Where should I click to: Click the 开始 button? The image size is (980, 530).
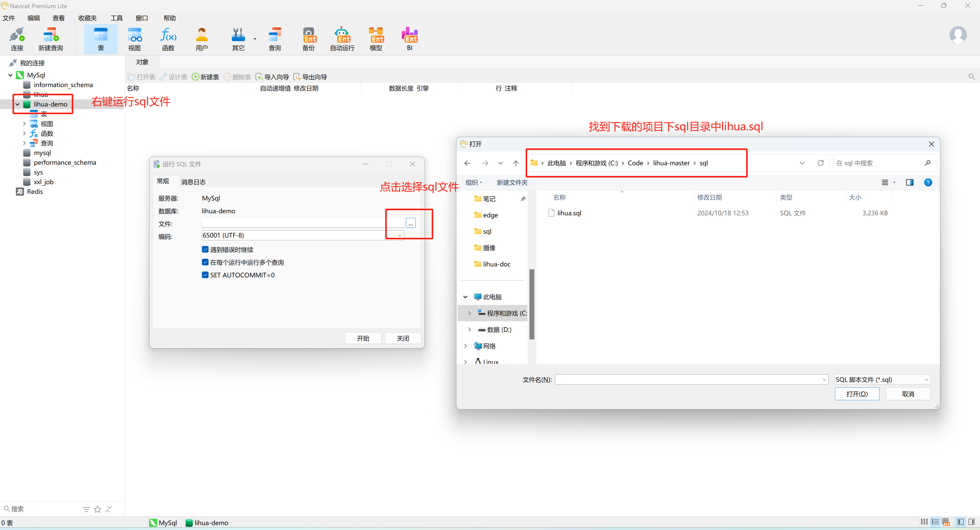pos(363,338)
